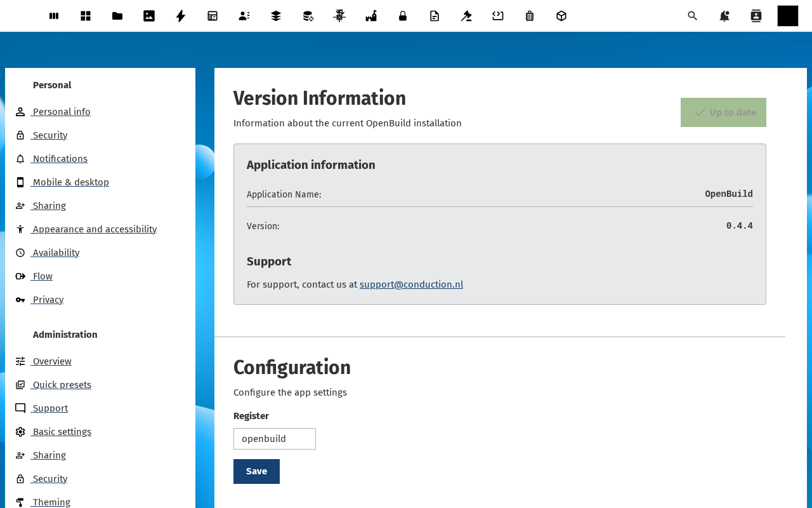Click the gear icon beside Basic settings
Image resolution: width=812 pixels, height=508 pixels.
[20, 432]
